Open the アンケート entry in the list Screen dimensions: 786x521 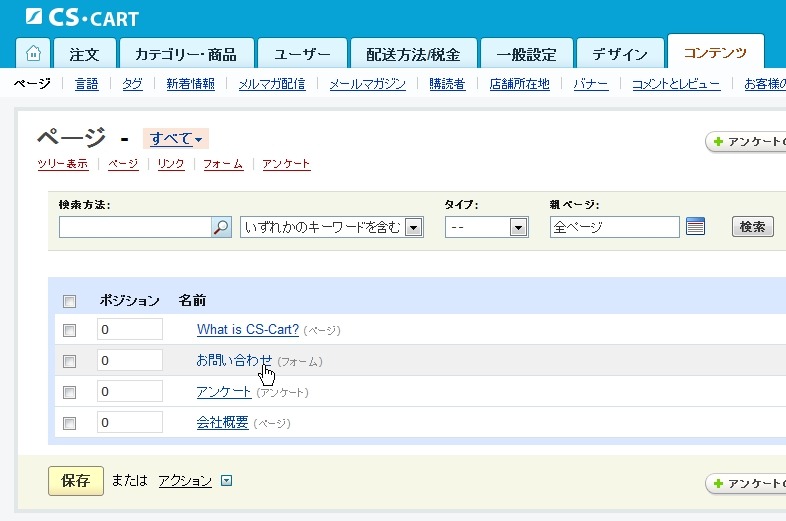[224, 391]
